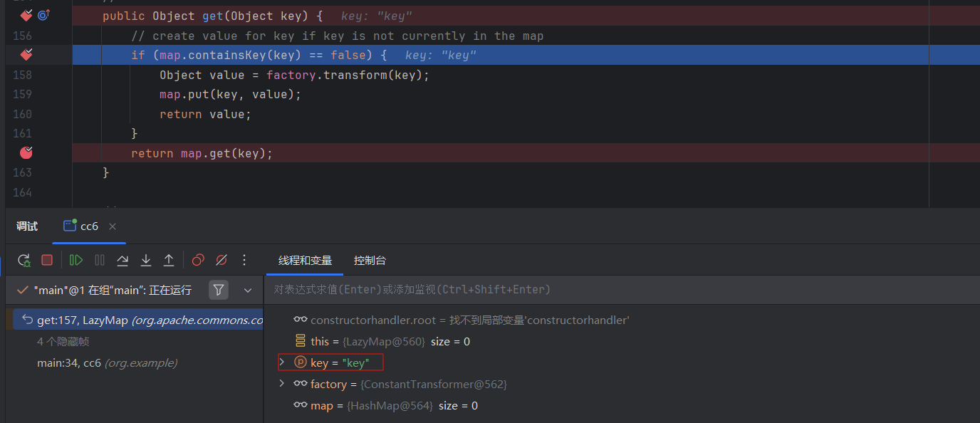Click the Step Out icon

tap(169, 261)
